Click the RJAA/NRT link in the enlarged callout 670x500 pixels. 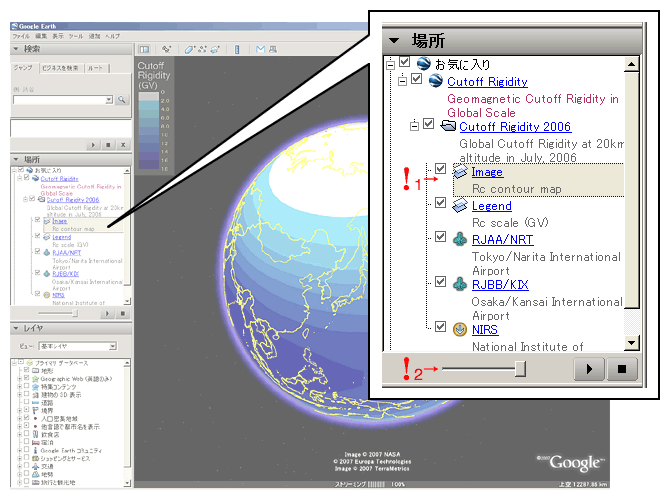pos(502,240)
